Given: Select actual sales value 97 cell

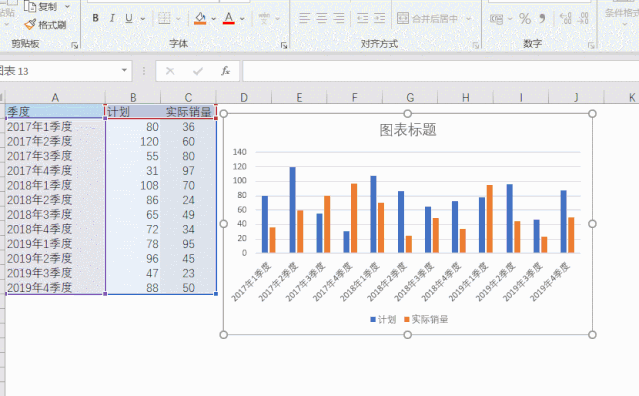Looking at the screenshot, I should coord(188,171).
